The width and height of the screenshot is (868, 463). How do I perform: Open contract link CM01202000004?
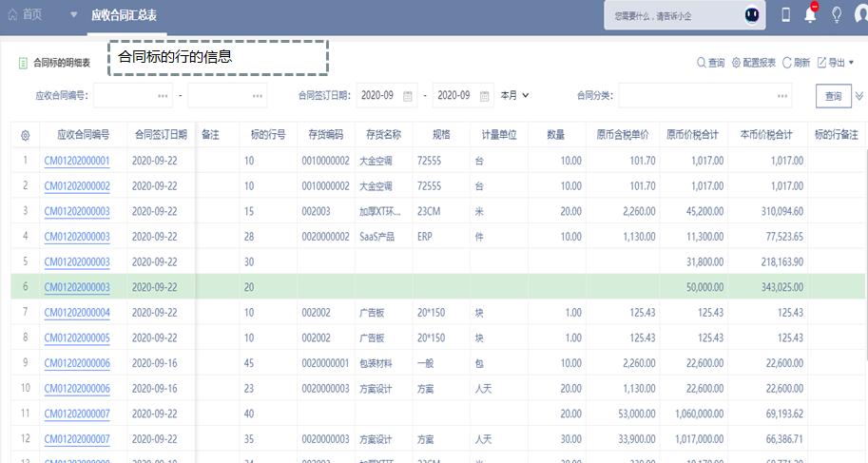tap(77, 313)
